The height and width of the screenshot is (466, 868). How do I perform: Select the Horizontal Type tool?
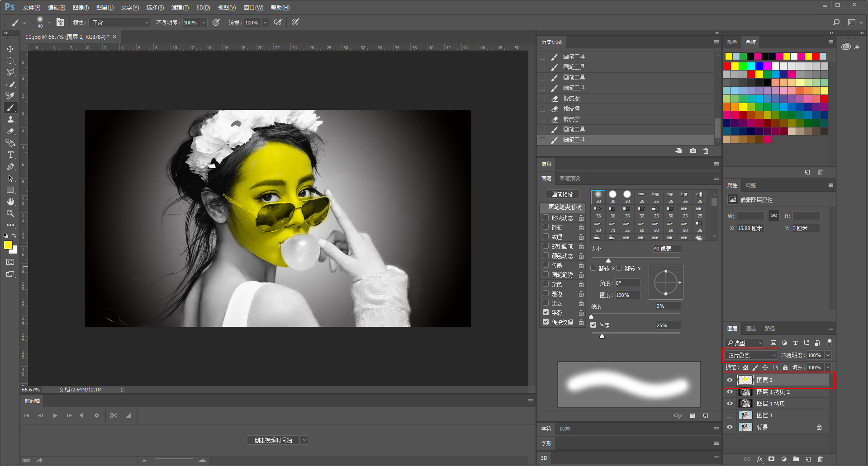click(10, 155)
